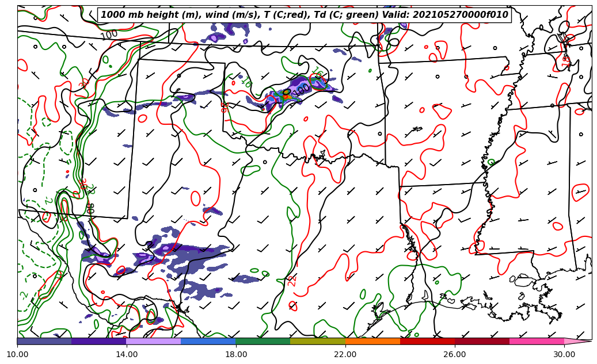Select the green 18–20 colorbar segment
597x364 pixels.
tap(263, 341)
